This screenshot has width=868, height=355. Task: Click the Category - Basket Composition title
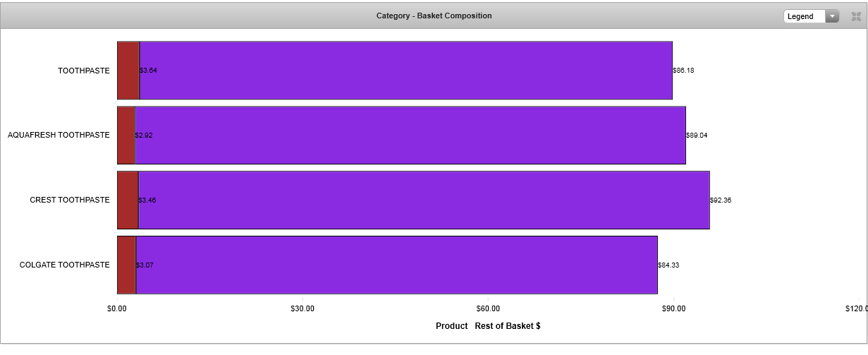(434, 16)
